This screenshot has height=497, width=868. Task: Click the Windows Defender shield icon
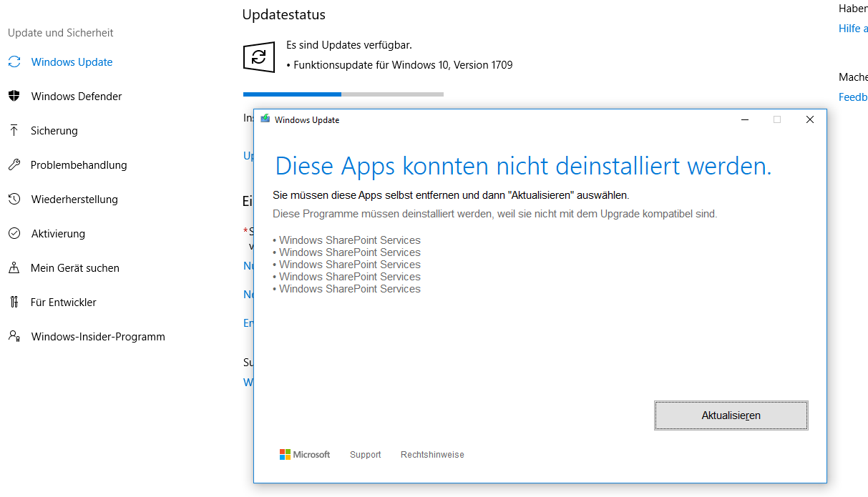(x=14, y=97)
